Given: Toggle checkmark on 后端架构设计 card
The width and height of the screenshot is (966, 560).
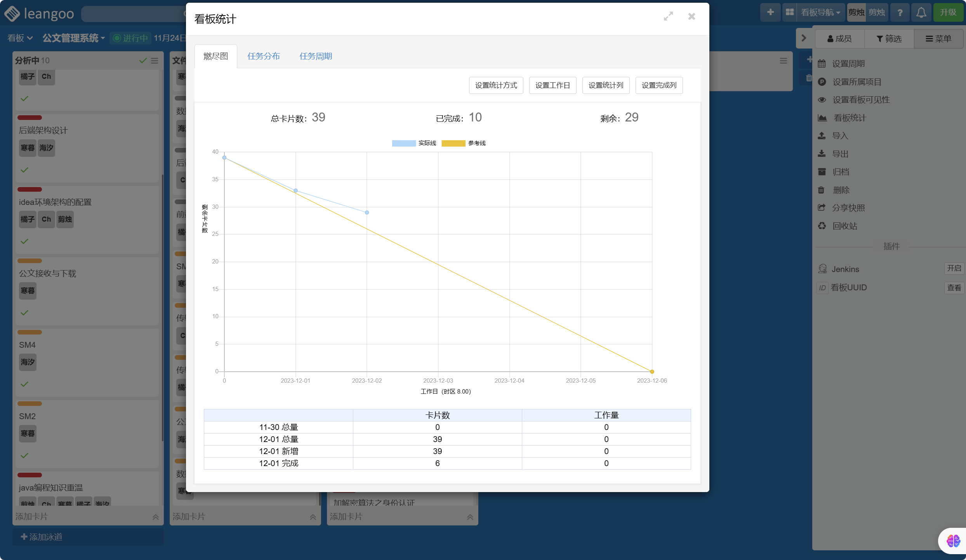Looking at the screenshot, I should coord(24,170).
